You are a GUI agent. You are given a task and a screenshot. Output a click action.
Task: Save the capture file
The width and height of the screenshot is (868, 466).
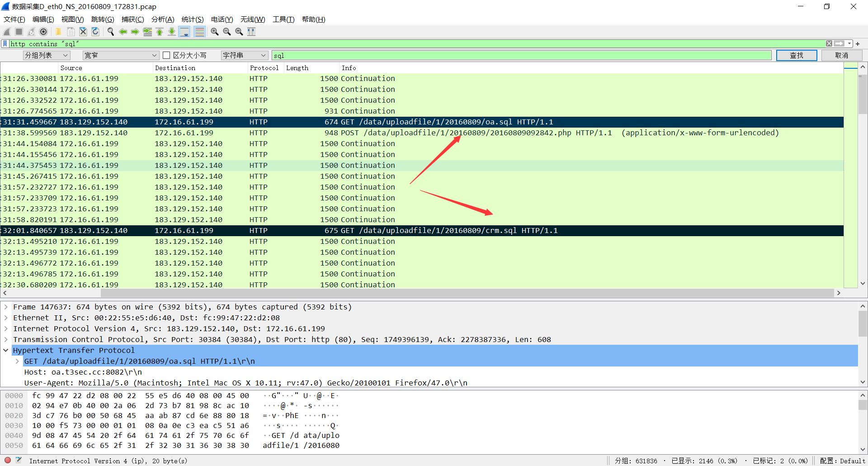tap(71, 32)
